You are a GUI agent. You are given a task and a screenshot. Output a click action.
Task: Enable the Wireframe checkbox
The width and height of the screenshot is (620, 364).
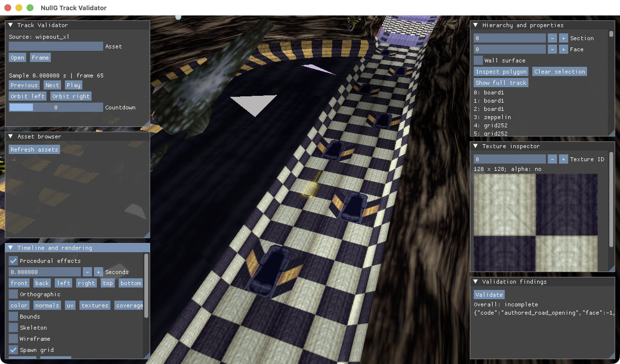tap(13, 339)
